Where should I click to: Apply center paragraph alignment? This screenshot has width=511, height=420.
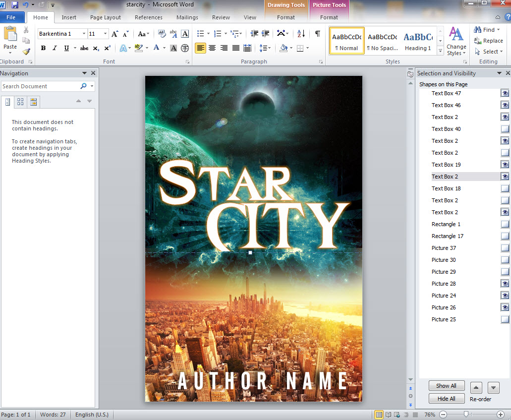(212, 48)
